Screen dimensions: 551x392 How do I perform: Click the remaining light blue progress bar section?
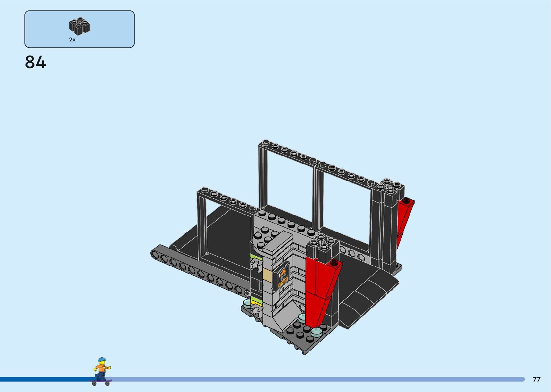317,379
